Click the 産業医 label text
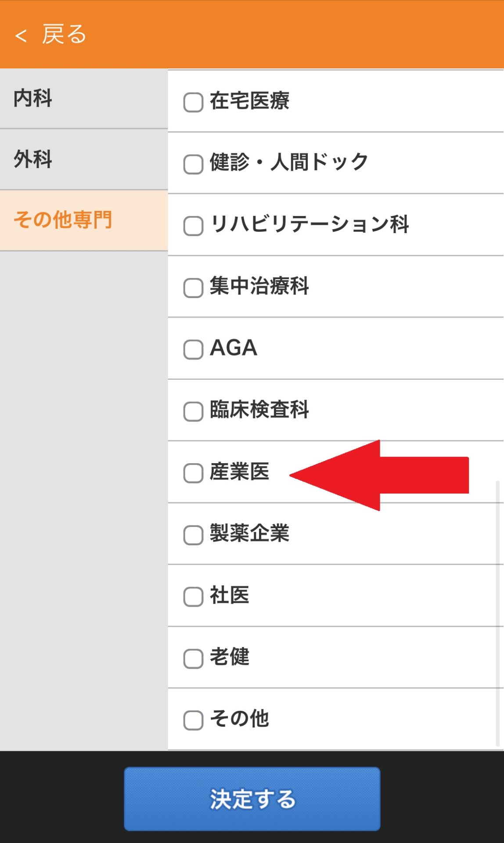The image size is (504, 843). (x=240, y=472)
